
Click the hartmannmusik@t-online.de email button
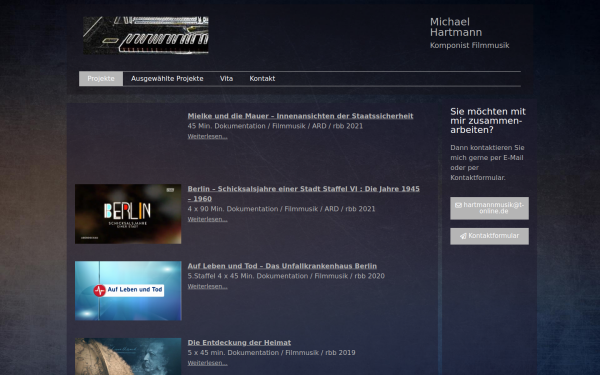click(489, 208)
